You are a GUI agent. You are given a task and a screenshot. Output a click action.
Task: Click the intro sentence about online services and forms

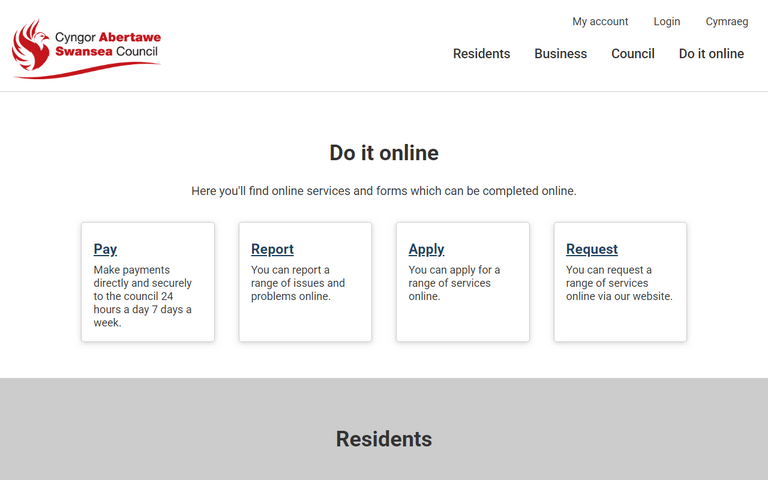[x=384, y=190]
